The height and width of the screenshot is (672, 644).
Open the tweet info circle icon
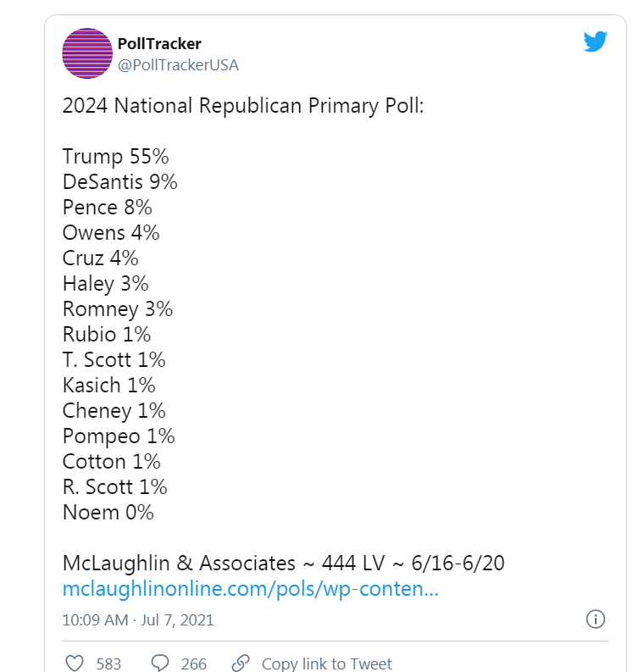[595, 619]
